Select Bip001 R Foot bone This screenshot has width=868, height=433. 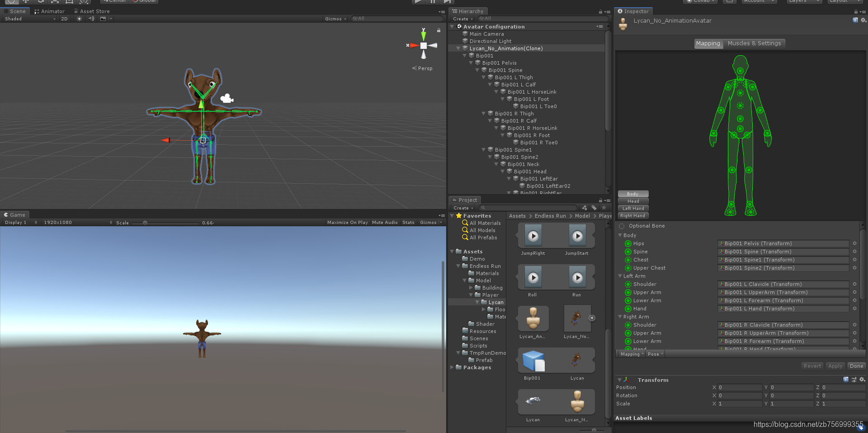[532, 135]
